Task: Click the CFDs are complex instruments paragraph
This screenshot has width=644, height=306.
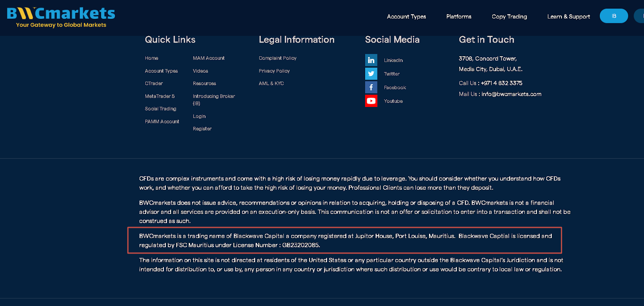Action: point(350,183)
